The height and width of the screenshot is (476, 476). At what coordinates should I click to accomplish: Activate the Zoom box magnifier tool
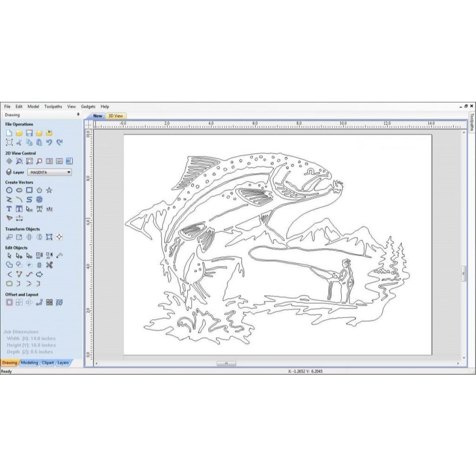(19, 161)
